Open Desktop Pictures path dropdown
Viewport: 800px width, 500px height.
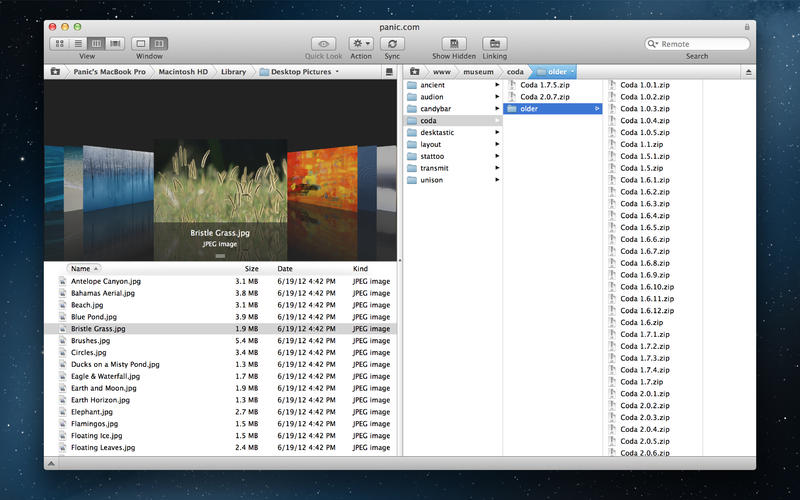click(x=299, y=72)
